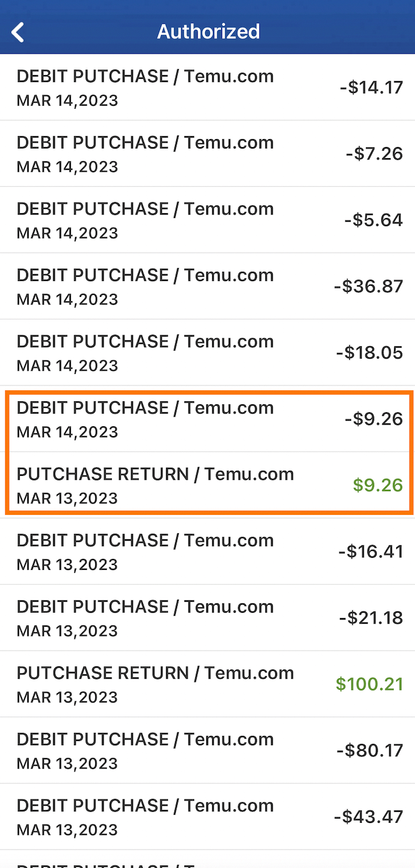Screen dimensions: 415x868
Task: Select the -$18.05 Temu debit purchase
Action: [208, 352]
